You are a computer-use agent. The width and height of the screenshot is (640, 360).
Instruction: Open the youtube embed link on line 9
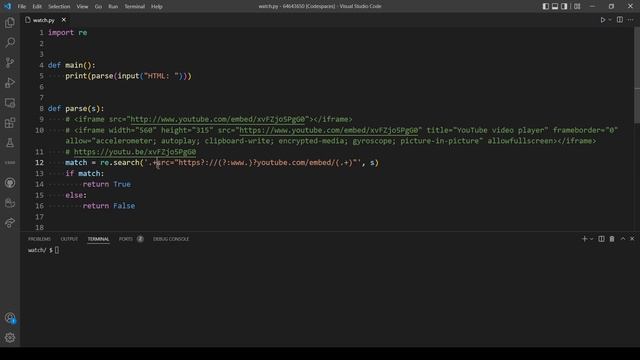pyautogui.click(x=218, y=119)
